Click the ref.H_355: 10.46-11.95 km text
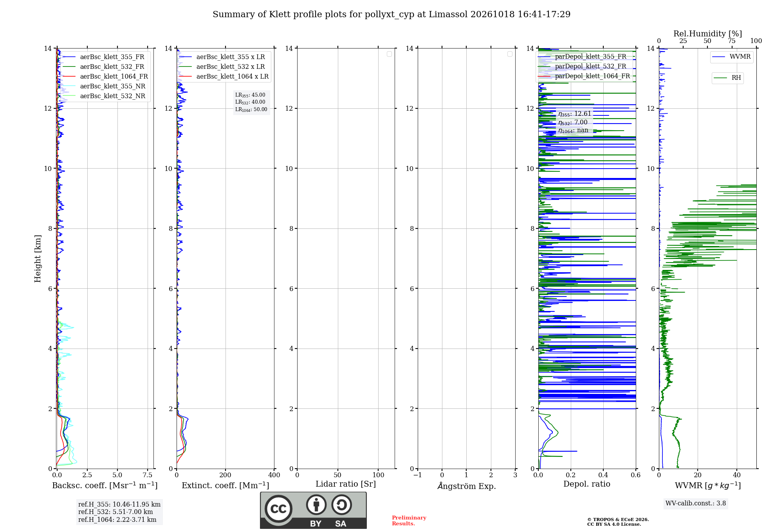 tap(119, 505)
